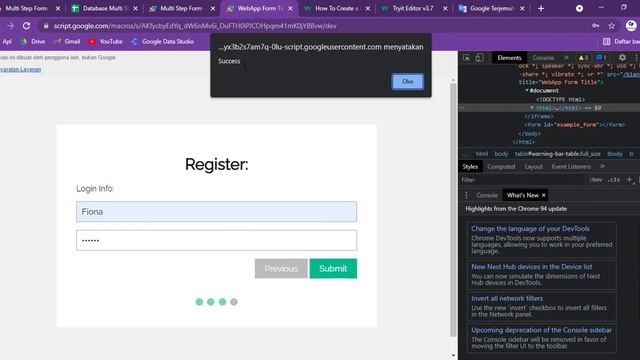The image size is (640, 360).
Task: Select the DevTools inspect element icon
Action: pyautogui.click(x=466, y=58)
